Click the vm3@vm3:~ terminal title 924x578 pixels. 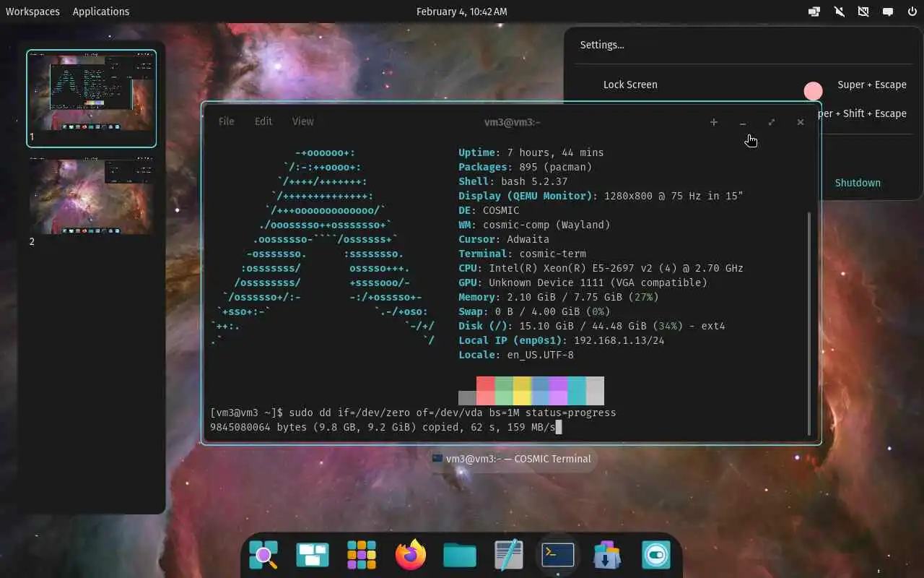coord(512,122)
